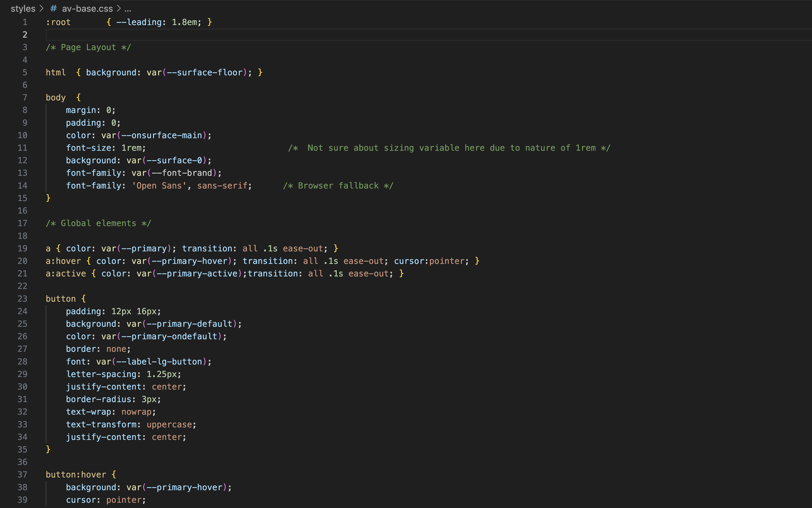
Task: Select line 7 via its line number
Action: click(x=24, y=97)
